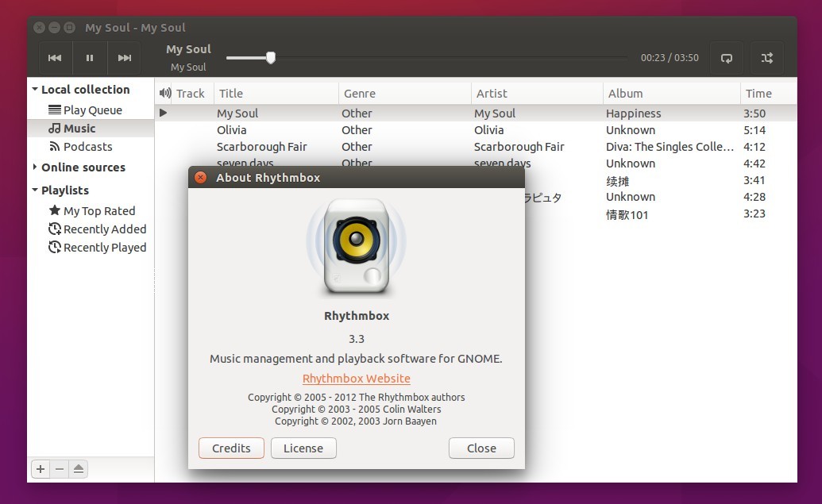Eject the device with the eject button

(79, 469)
